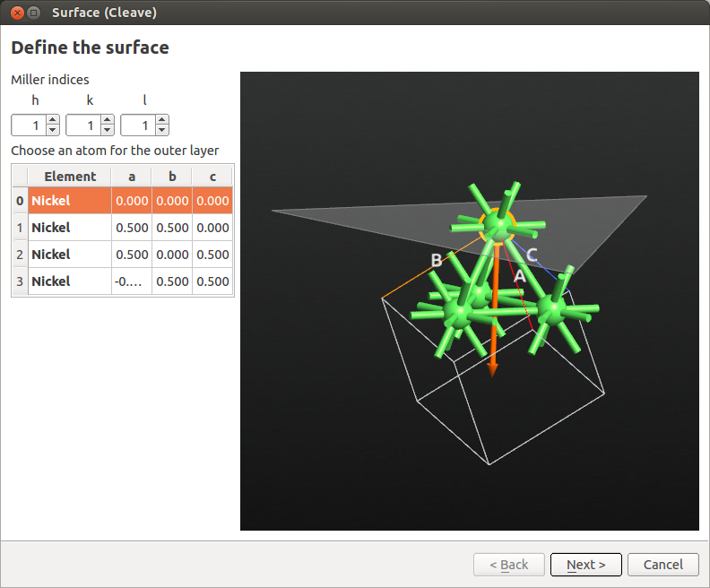Image resolution: width=710 pixels, height=588 pixels.
Task: Click the a column header
Action: coord(132,176)
